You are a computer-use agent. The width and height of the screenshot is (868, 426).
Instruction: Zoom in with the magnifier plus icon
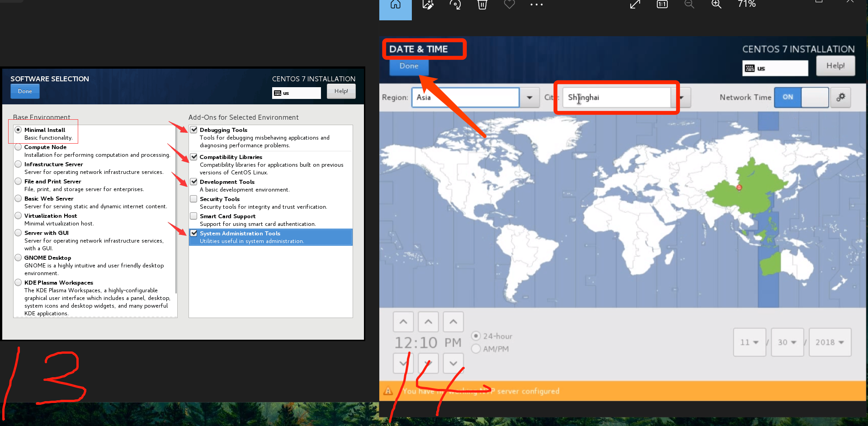point(717,5)
